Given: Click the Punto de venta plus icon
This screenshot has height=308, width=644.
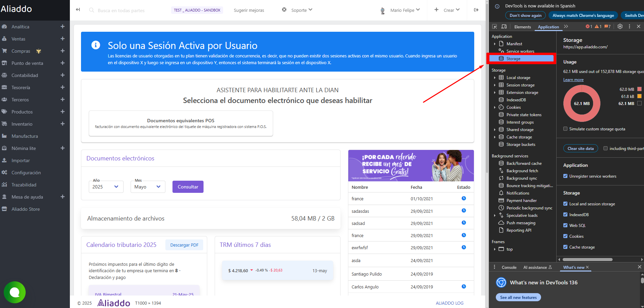Looking at the screenshot, I should coord(62,63).
